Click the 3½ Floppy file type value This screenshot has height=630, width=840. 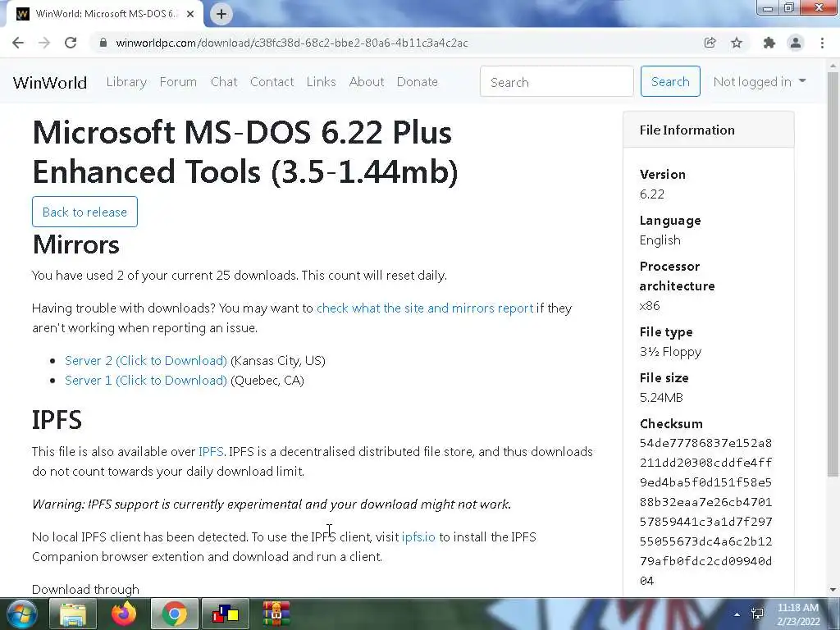click(670, 351)
